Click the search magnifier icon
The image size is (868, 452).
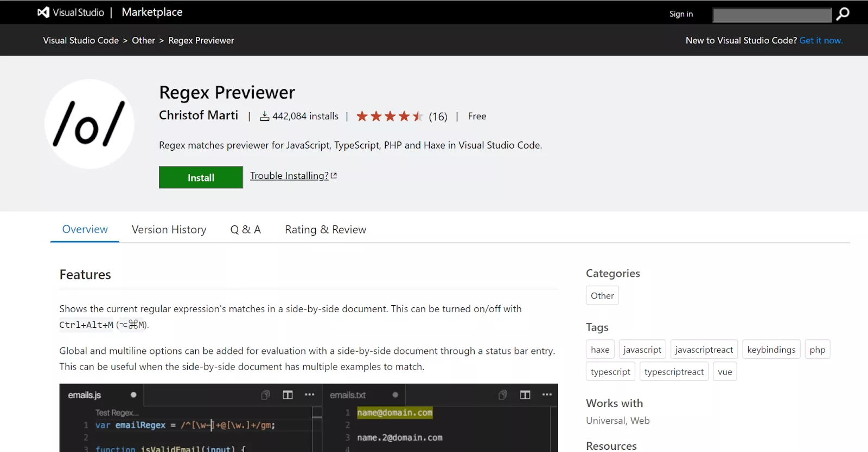843,14
